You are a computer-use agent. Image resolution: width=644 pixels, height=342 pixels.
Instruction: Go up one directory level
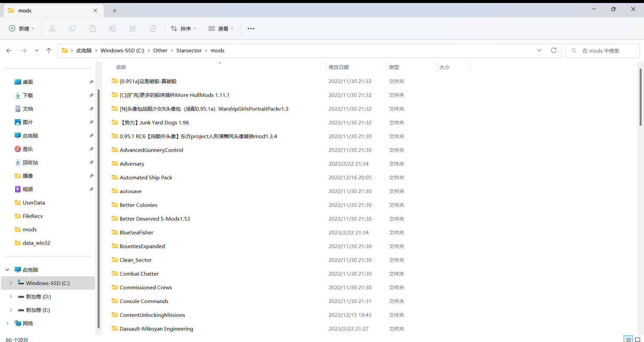point(49,51)
